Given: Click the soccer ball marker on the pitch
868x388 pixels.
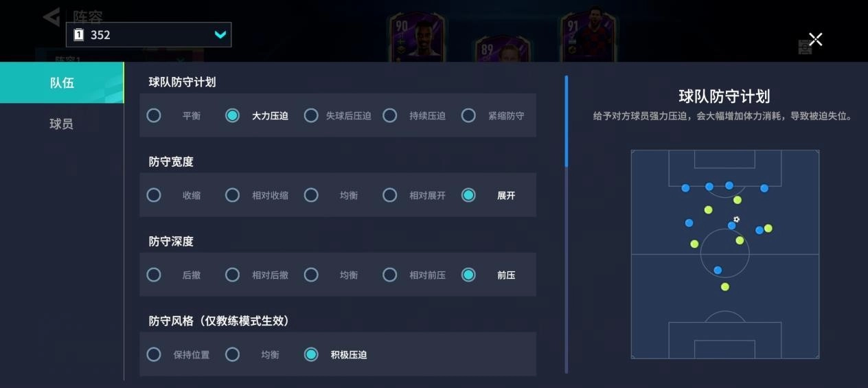Looking at the screenshot, I should [x=736, y=220].
